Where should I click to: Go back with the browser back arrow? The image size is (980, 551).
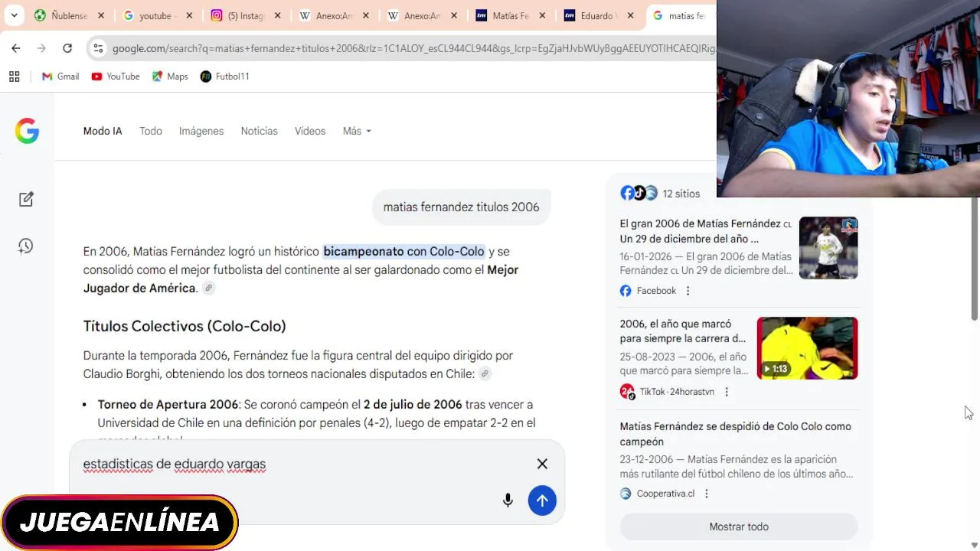16,48
